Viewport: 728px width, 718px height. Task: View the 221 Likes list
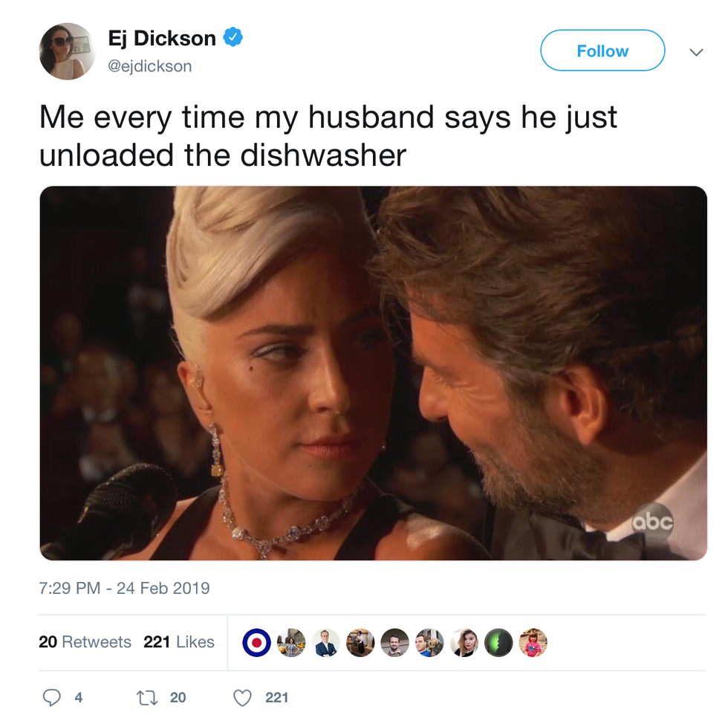point(179,641)
